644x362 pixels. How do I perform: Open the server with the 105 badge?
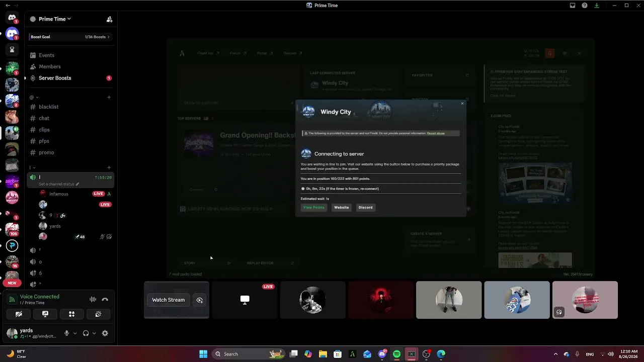(12, 229)
